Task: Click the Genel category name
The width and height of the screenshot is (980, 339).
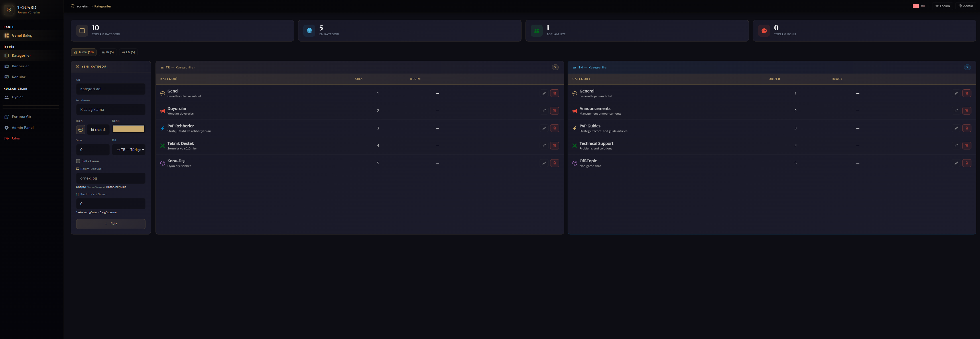Action: tap(173, 91)
